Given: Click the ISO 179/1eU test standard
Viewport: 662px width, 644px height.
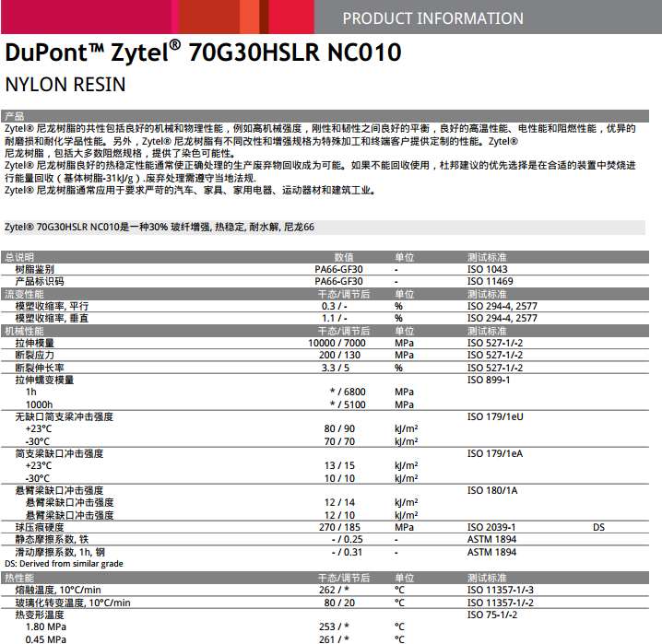Looking at the screenshot, I should point(495,416).
